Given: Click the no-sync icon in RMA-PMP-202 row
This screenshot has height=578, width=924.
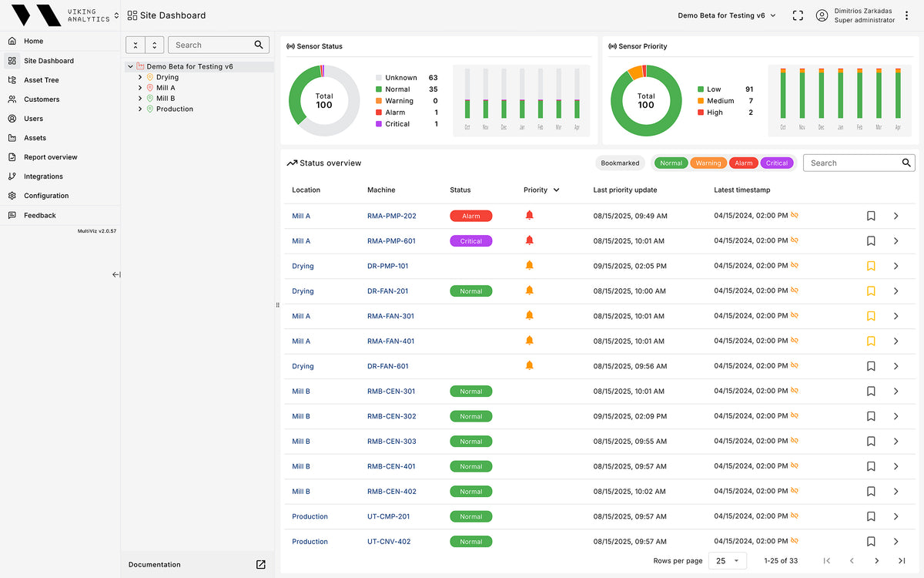Looking at the screenshot, I should (794, 216).
